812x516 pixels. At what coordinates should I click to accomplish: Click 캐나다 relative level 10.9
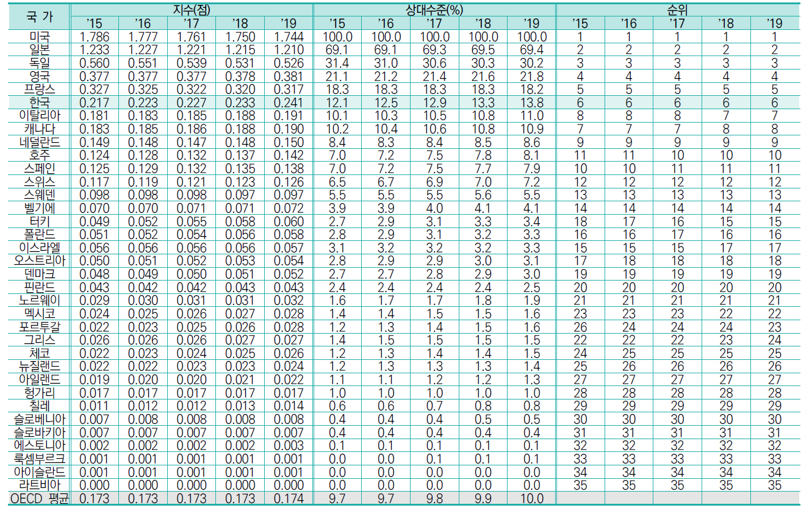pos(531,129)
